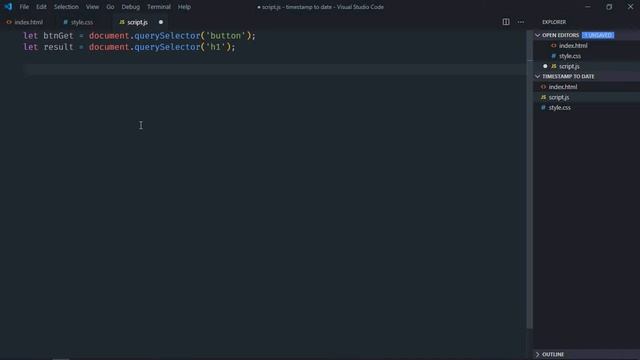Close the VS Code window
The height and width of the screenshot is (360, 640).
click(x=630, y=7)
